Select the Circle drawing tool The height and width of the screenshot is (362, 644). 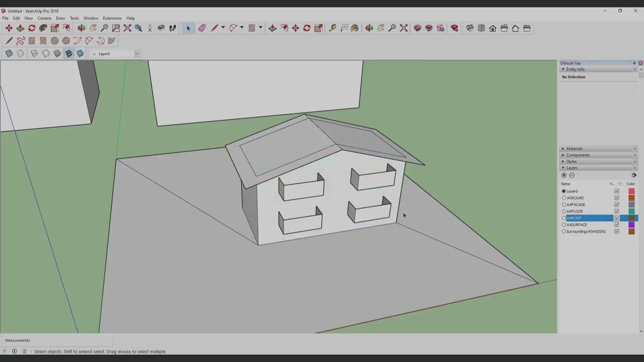coord(54,41)
